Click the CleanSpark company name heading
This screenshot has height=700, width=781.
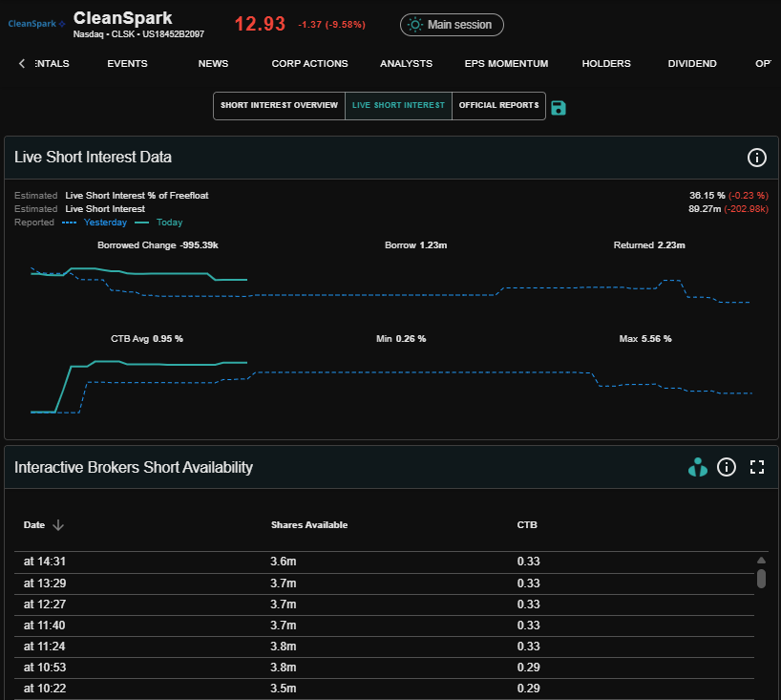click(122, 18)
